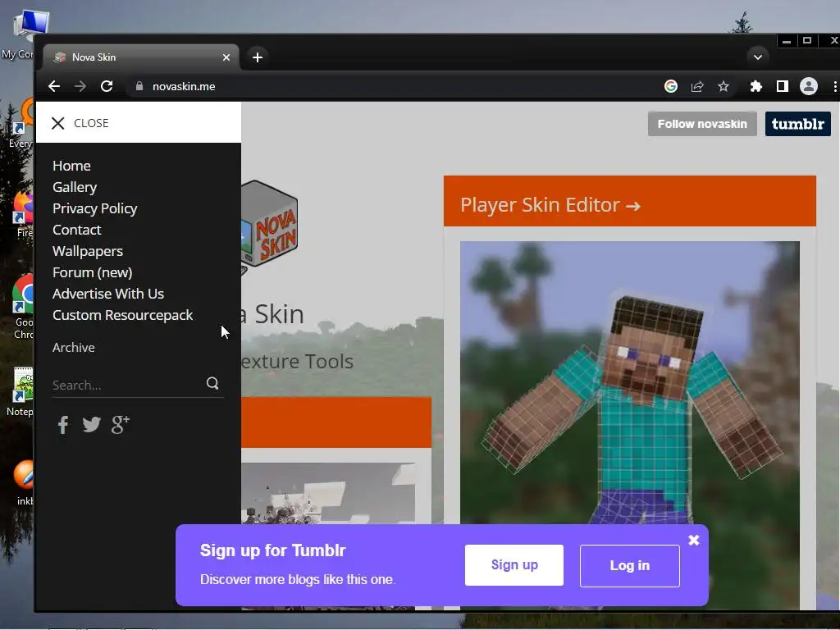Screen dimensions: 840x630
Task: Open the Contact menu link
Action: (x=76, y=230)
